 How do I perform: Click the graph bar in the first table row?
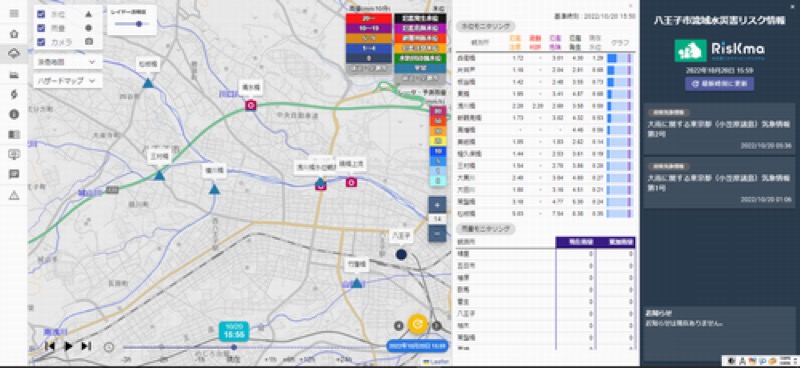coord(619,58)
